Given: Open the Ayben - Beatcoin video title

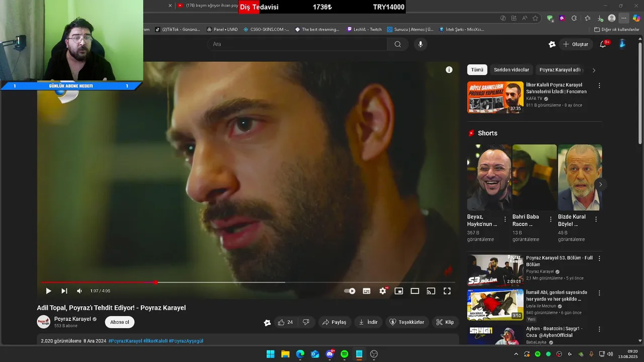Looking at the screenshot, I should pyautogui.click(x=554, y=332).
